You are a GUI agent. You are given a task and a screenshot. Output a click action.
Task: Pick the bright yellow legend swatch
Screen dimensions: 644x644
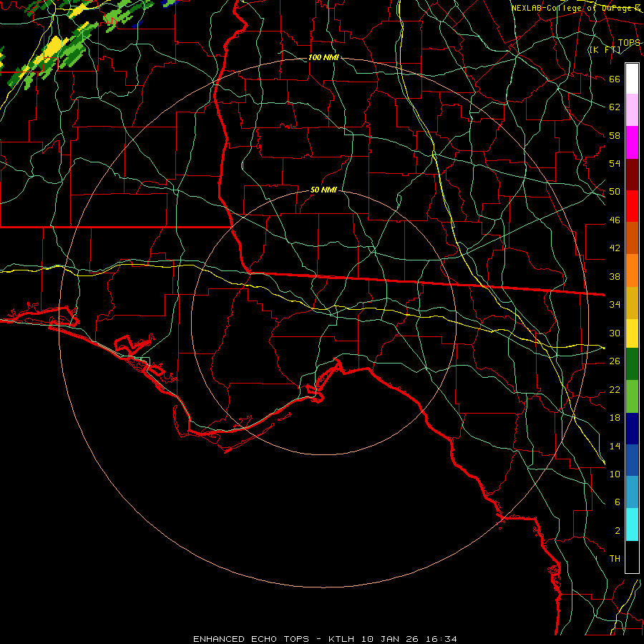pyautogui.click(x=632, y=333)
